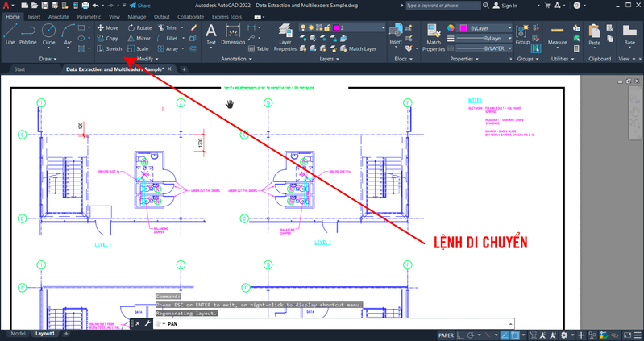This screenshot has height=341, width=644.
Task: Click the Group tool
Action: click(x=522, y=35)
